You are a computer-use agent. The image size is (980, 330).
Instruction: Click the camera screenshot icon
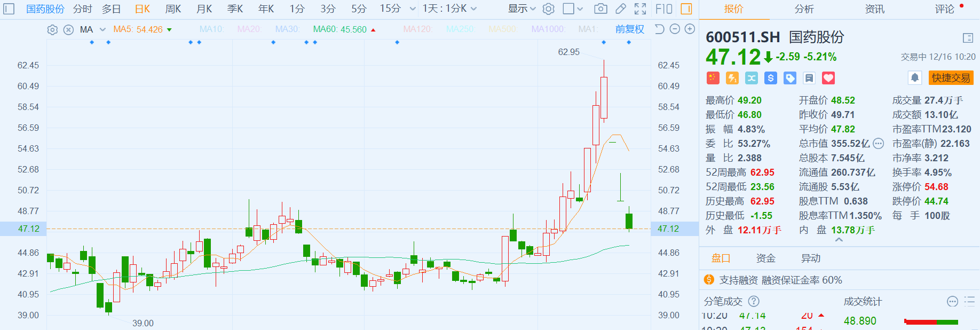point(600,9)
